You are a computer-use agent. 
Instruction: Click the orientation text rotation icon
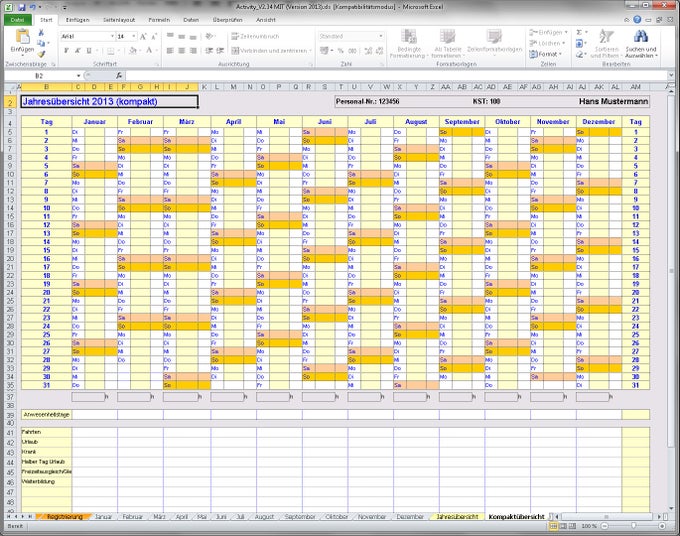tap(210, 36)
